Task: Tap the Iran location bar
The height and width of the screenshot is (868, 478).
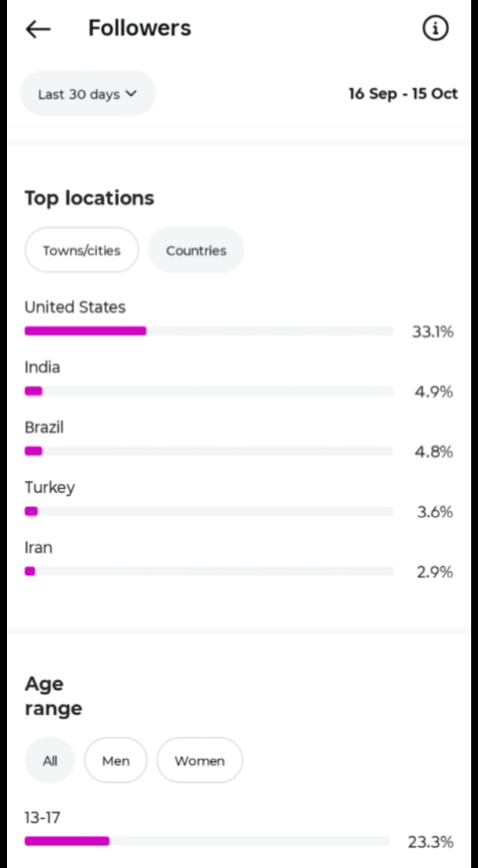Action: (x=209, y=571)
